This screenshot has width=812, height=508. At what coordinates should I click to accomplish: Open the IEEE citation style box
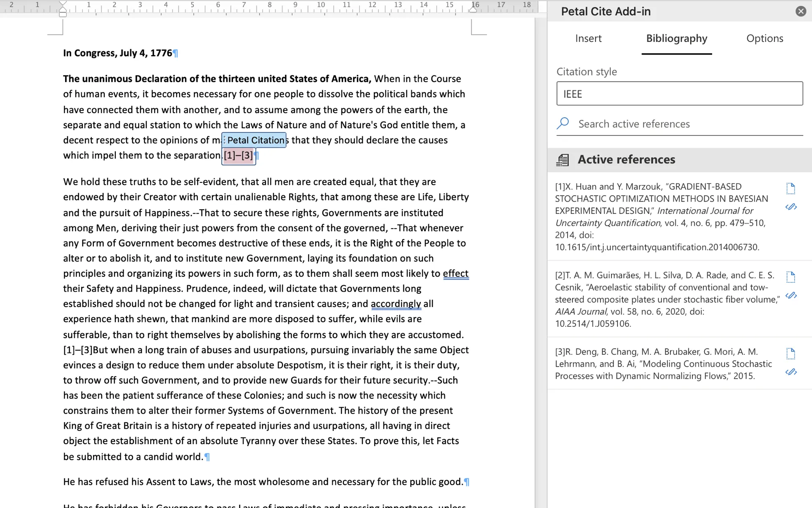[x=680, y=94]
